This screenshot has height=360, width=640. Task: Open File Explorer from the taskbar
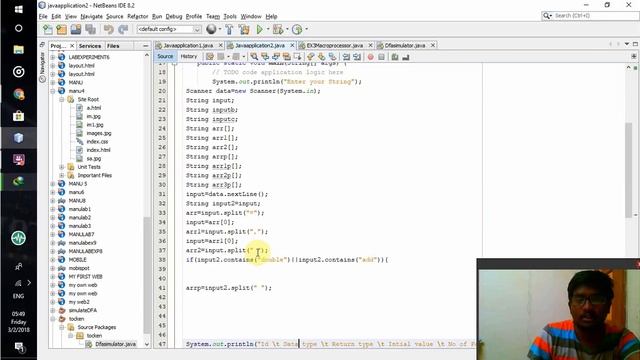click(x=18, y=49)
